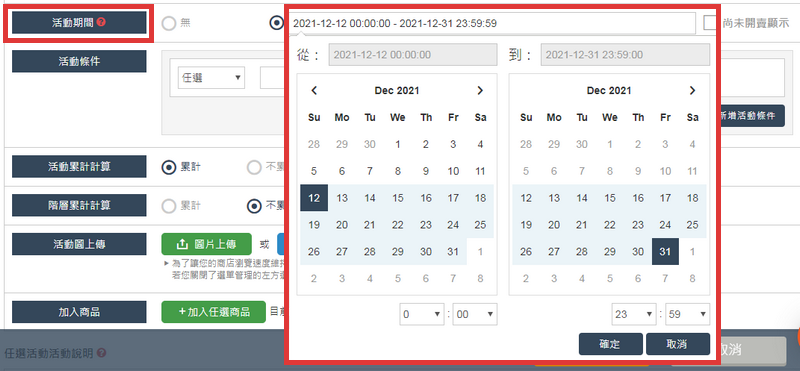Click 取消 in the date picker
The height and width of the screenshot is (371, 800).
tap(678, 344)
